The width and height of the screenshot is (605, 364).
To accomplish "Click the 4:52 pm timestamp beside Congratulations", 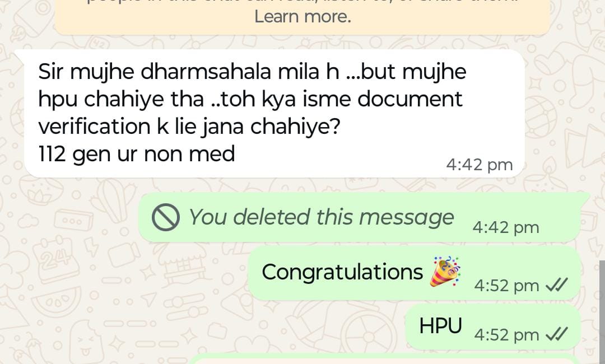I will [x=506, y=286].
